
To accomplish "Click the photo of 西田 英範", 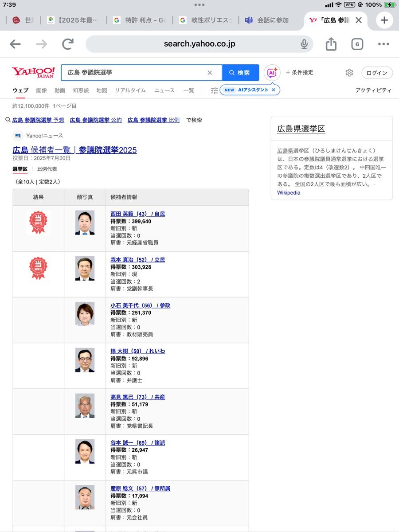I will tap(85, 223).
